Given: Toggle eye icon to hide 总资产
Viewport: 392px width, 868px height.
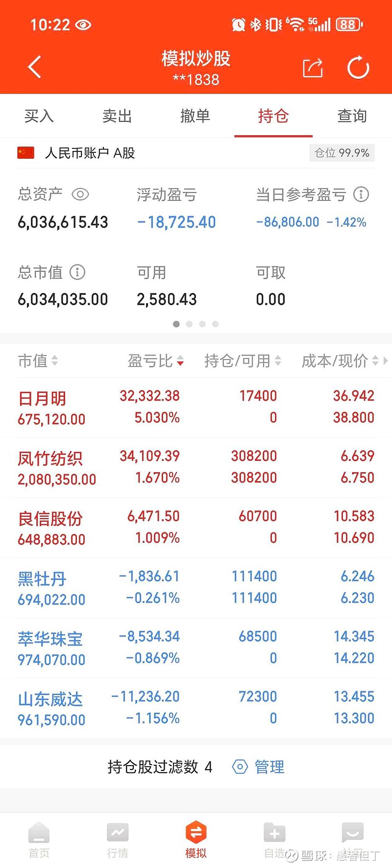Looking at the screenshot, I should [x=80, y=194].
